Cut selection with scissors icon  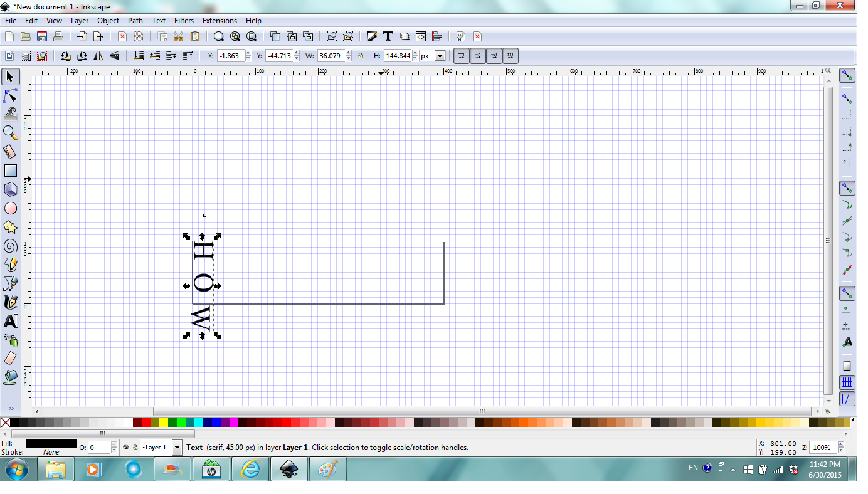click(x=179, y=36)
